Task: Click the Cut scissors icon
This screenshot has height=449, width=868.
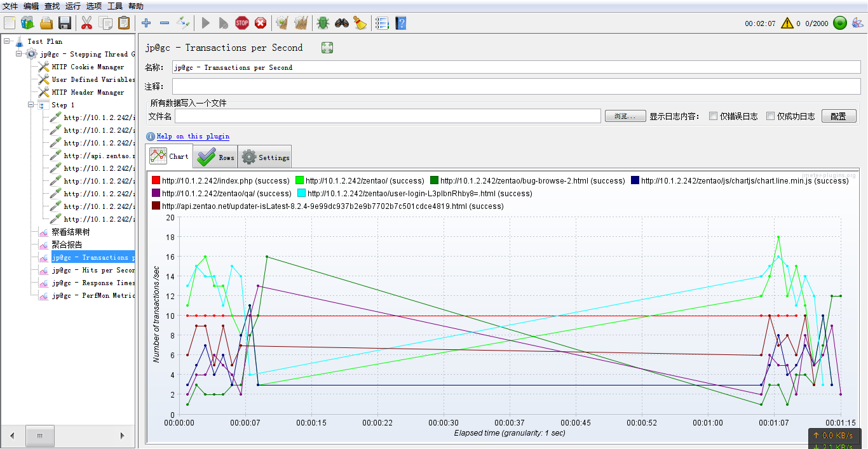Action: coord(87,23)
